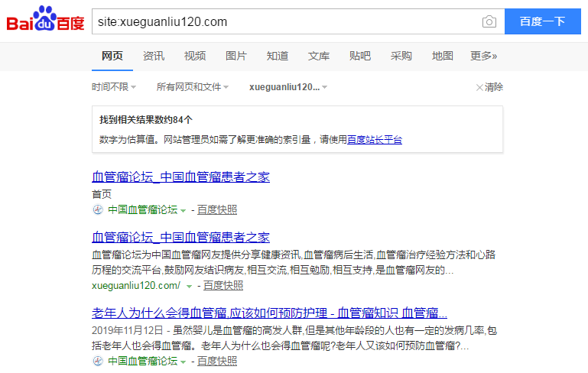Open the 地图 tab
The height and width of the screenshot is (373, 588).
click(x=443, y=57)
